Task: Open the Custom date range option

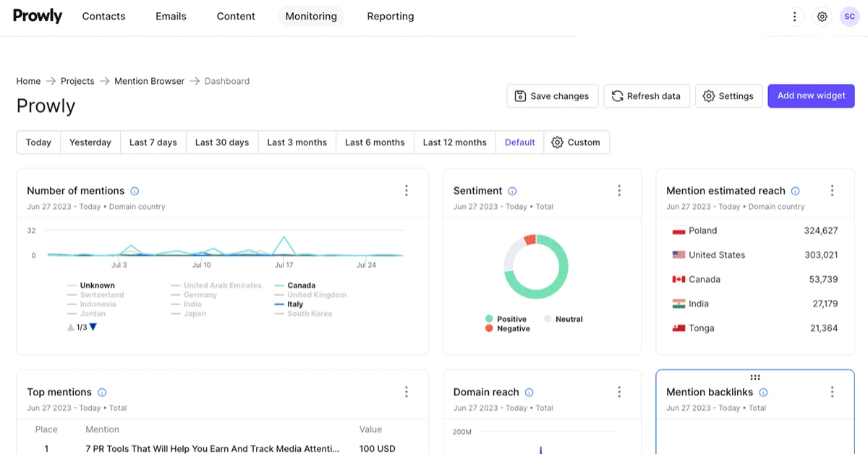Action: [576, 142]
